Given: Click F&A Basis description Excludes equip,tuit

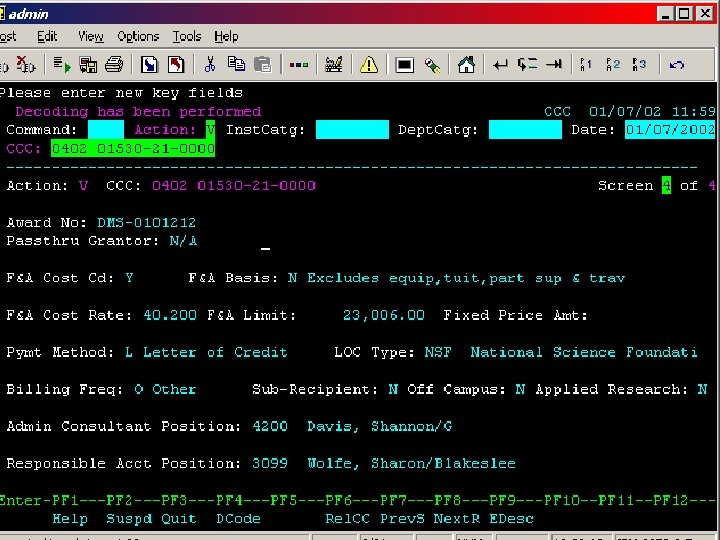Looking at the screenshot, I should tap(466, 278).
